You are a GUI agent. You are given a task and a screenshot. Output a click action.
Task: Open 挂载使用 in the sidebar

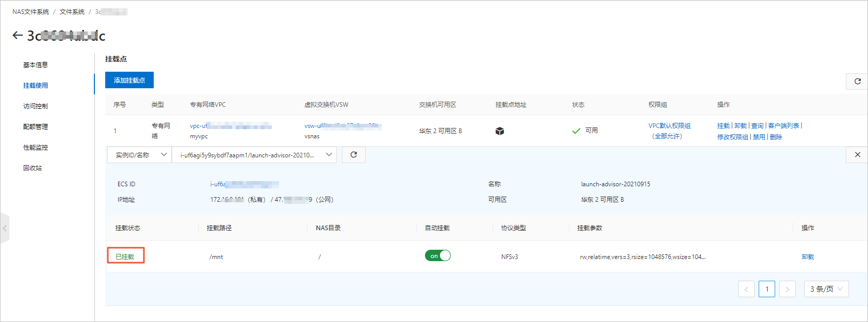pyautogui.click(x=36, y=86)
